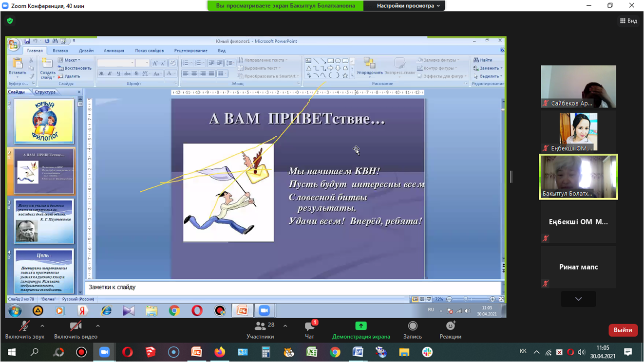Open the Реакции reactions menu
644x362 pixels.
450,330
